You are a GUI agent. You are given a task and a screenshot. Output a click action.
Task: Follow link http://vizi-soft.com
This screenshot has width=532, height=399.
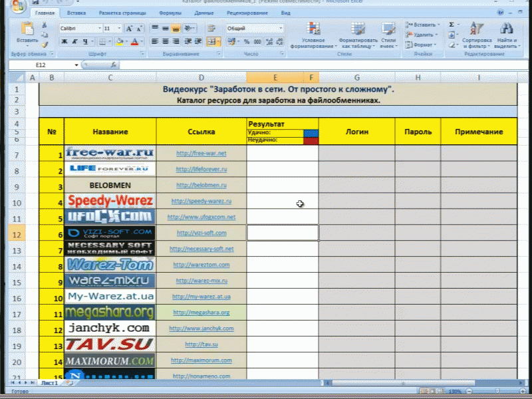point(201,233)
